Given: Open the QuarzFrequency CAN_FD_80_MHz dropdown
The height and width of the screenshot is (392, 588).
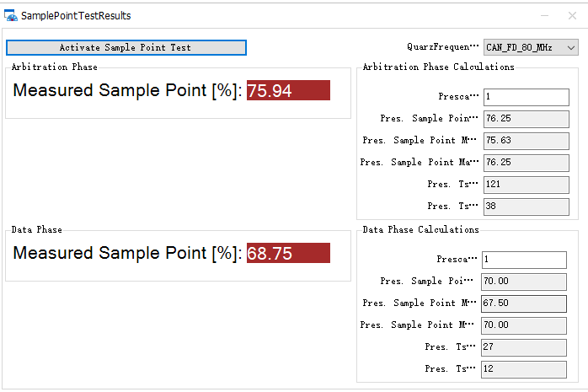Looking at the screenshot, I should pyautogui.click(x=531, y=48).
